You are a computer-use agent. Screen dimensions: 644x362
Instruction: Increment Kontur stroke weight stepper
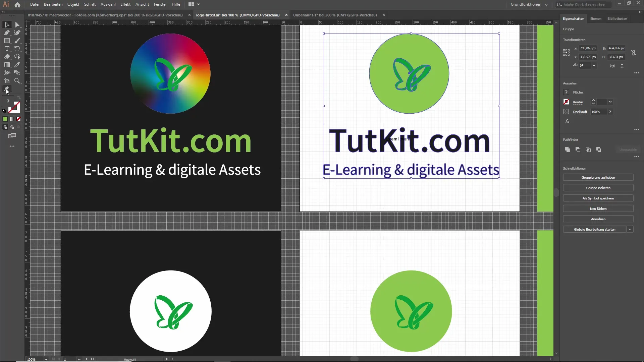(593, 100)
